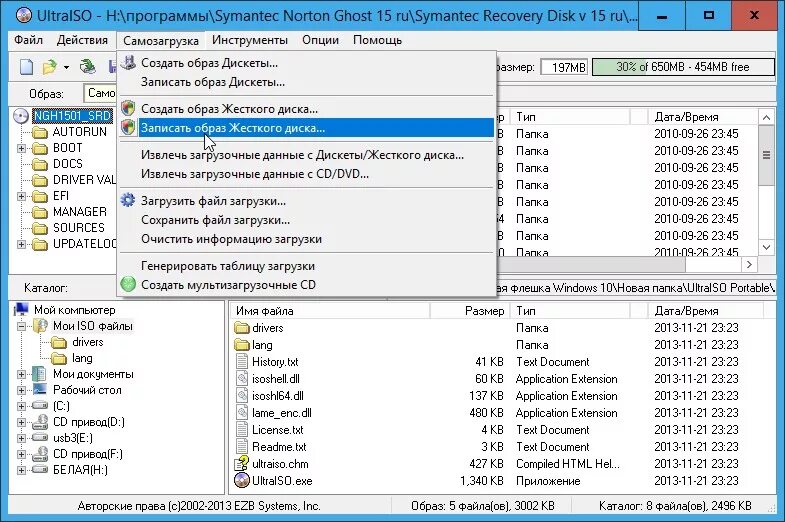Click the total size field showing 197MB

pyautogui.click(x=564, y=67)
